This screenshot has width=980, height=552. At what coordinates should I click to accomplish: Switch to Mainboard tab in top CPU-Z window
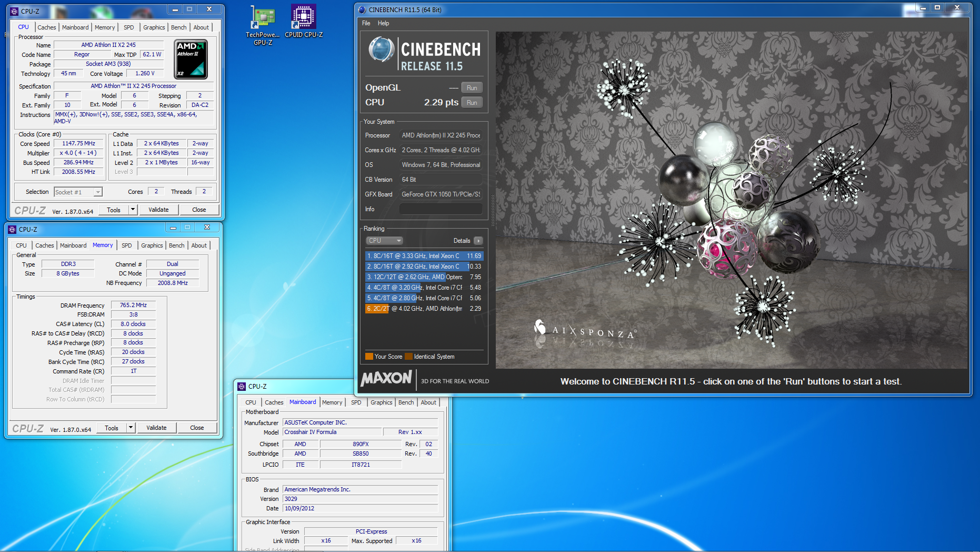click(75, 27)
